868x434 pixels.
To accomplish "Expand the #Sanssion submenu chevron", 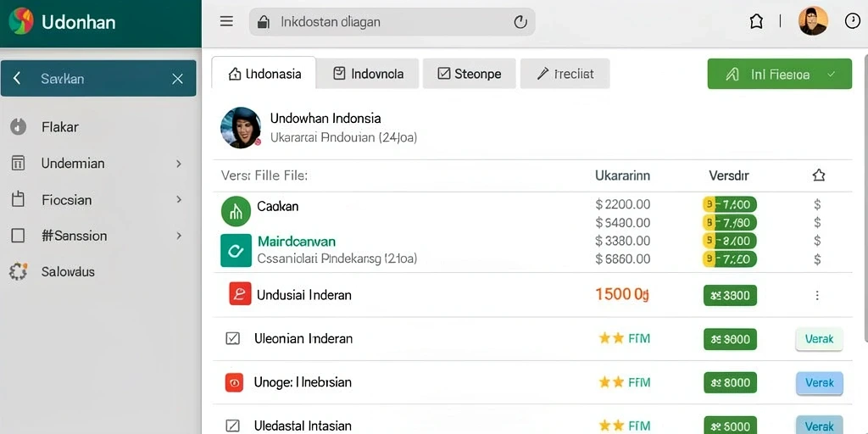I will point(178,236).
